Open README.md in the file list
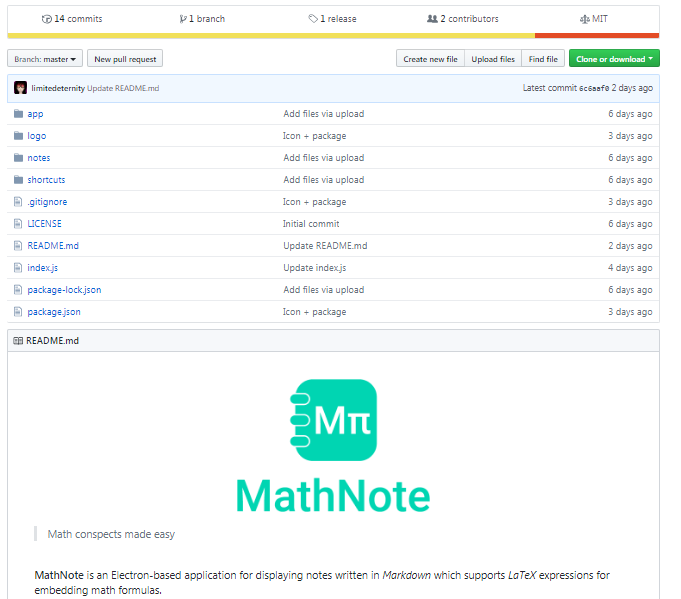 pyautogui.click(x=53, y=246)
